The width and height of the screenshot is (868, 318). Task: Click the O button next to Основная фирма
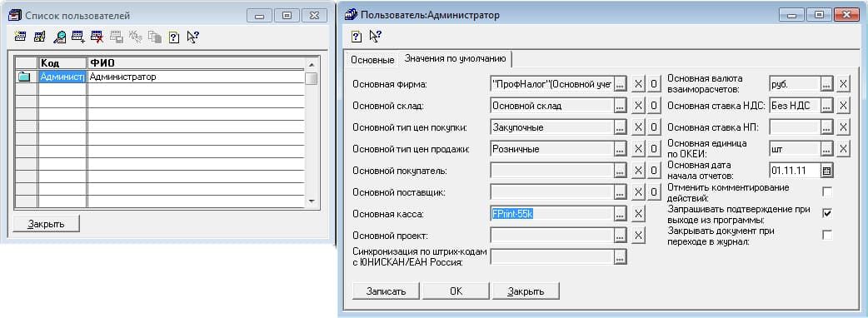(654, 84)
